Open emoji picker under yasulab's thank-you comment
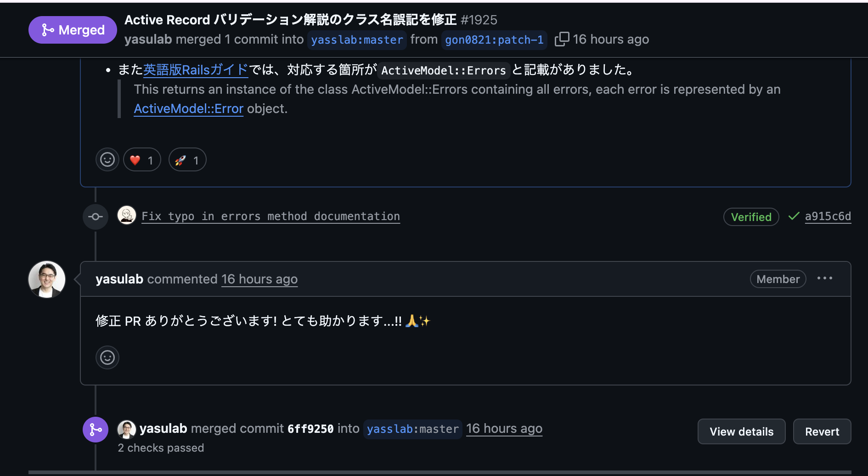 [x=107, y=357]
